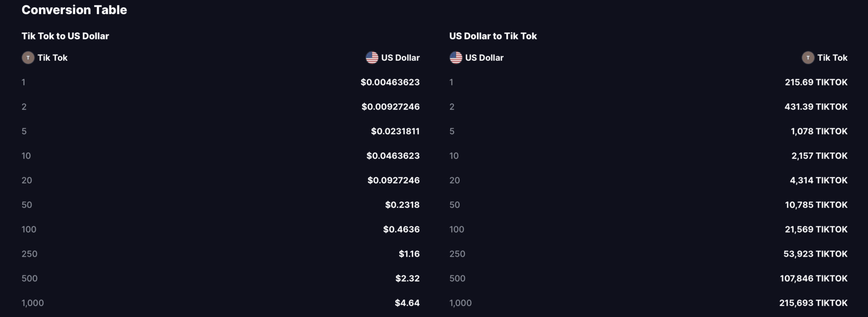
Task: Click the Tik Tok coin icon in left table header
Action: (28, 58)
